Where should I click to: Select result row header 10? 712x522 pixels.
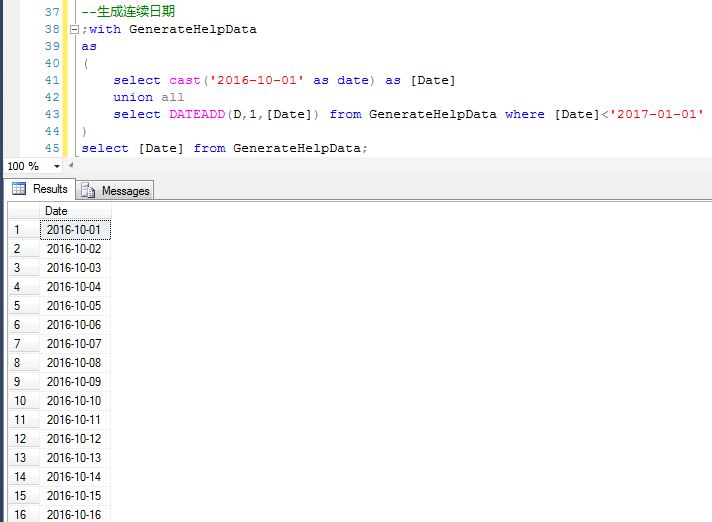click(x=24, y=401)
